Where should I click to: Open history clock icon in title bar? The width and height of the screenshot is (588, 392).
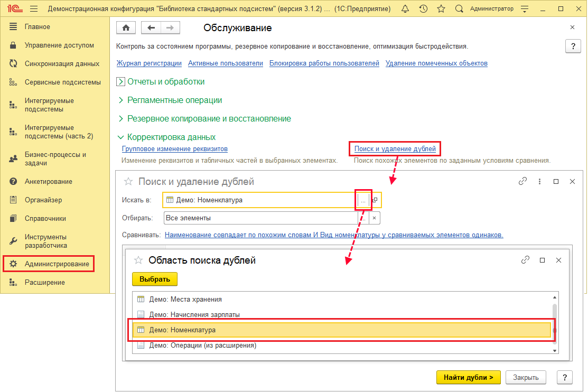pos(423,8)
